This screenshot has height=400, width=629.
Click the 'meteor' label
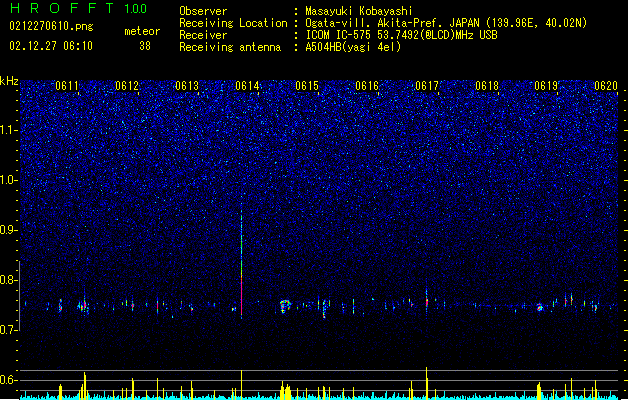[x=142, y=31]
